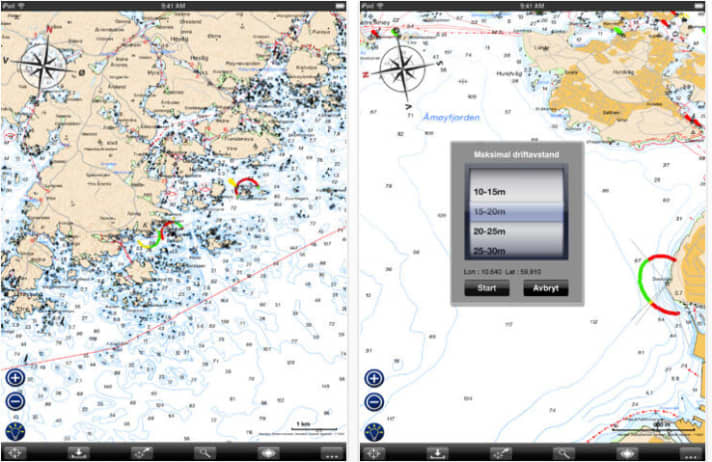The height and width of the screenshot is (462, 712).
Task: Zoom out on the left chart screen
Action: tap(15, 402)
